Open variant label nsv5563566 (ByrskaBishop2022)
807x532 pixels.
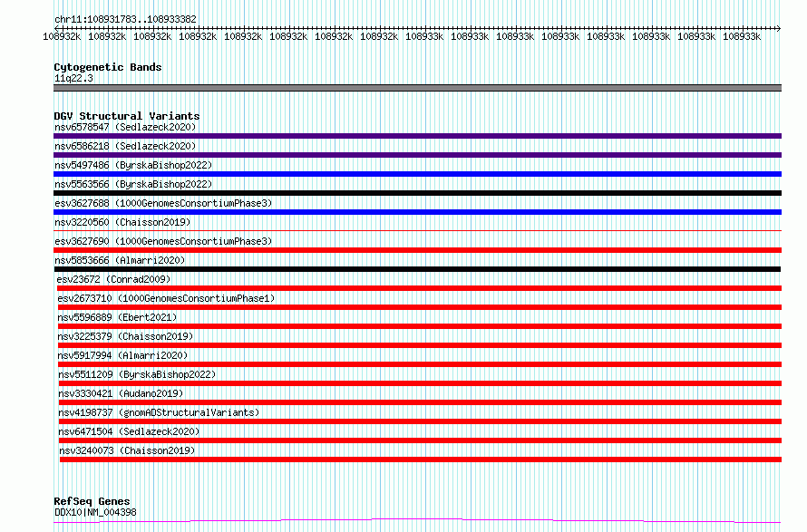(133, 184)
